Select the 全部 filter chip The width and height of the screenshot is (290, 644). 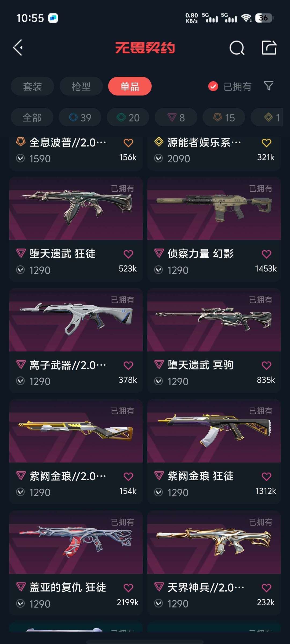32,117
